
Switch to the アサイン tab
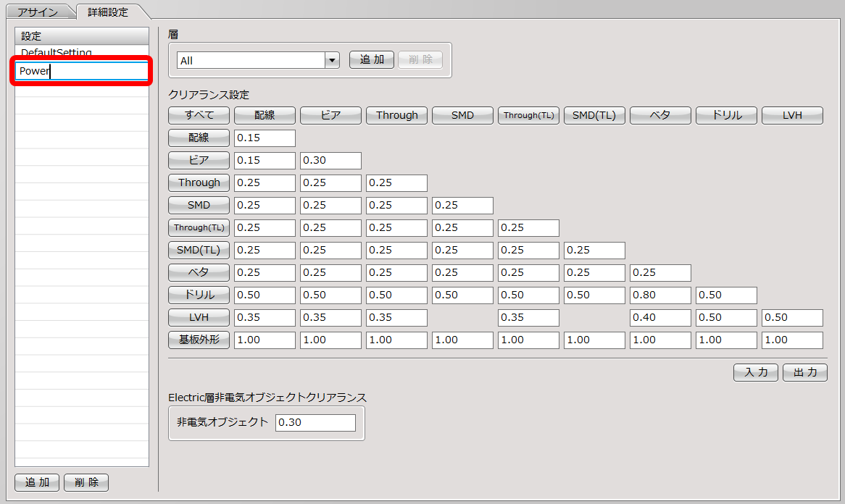pyautogui.click(x=38, y=12)
